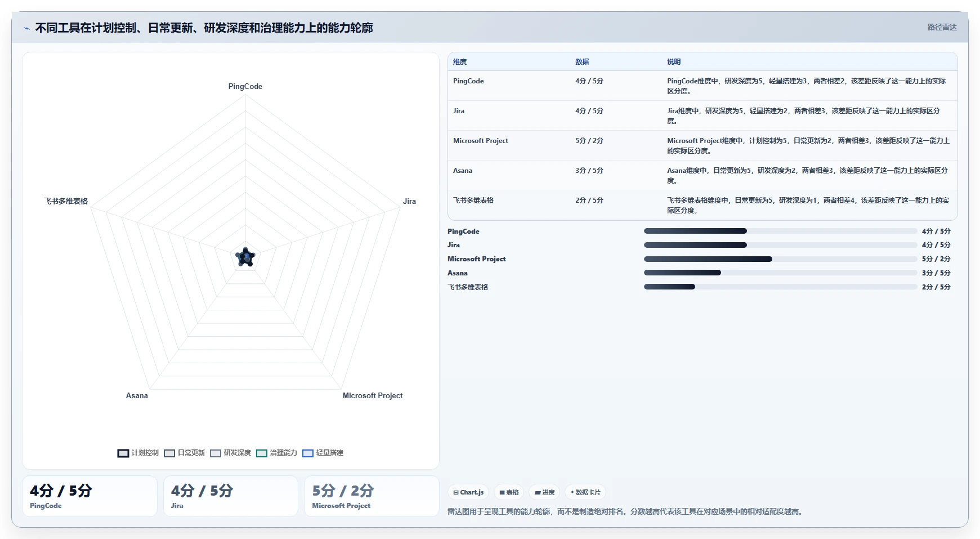980x539 pixels.
Task: Click the 数据 column header
Action: coord(582,62)
